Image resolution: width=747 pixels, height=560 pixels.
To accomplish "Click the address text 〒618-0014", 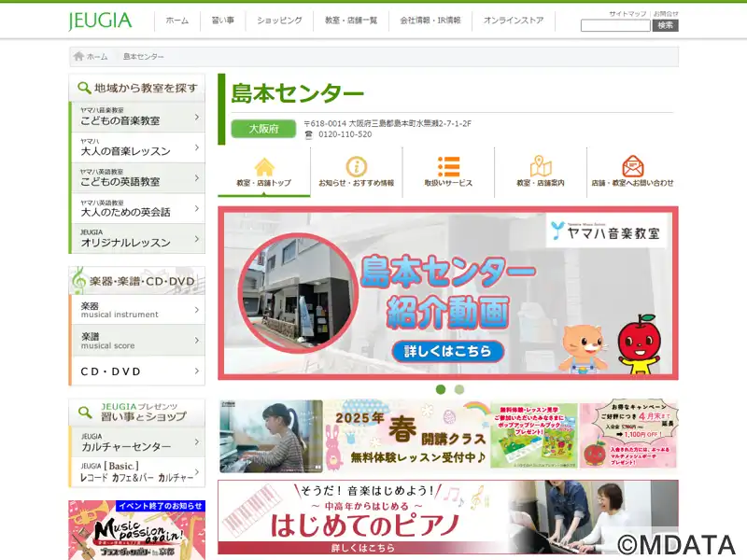I will click(388, 124).
